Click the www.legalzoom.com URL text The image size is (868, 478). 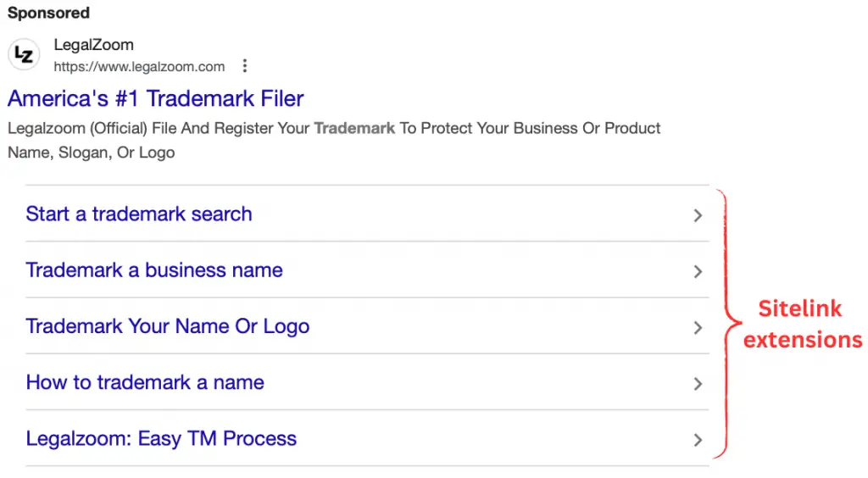(x=139, y=66)
